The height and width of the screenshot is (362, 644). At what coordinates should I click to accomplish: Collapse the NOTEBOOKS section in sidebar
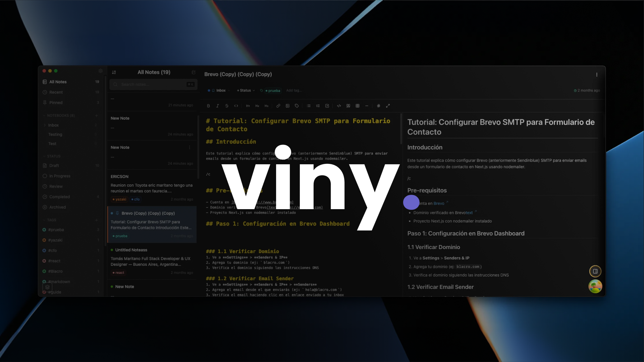(45, 115)
